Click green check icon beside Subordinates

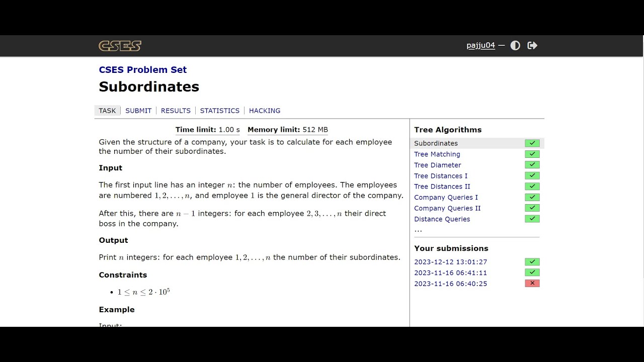click(x=532, y=143)
